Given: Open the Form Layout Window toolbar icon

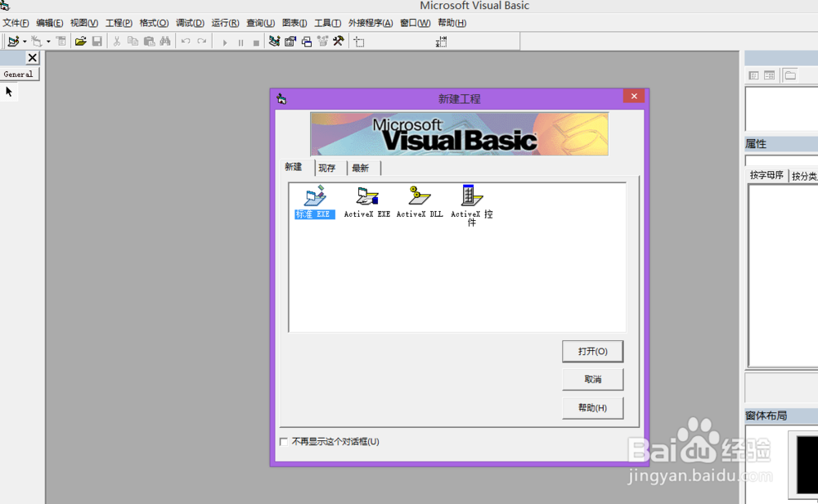Looking at the screenshot, I should coord(307,41).
